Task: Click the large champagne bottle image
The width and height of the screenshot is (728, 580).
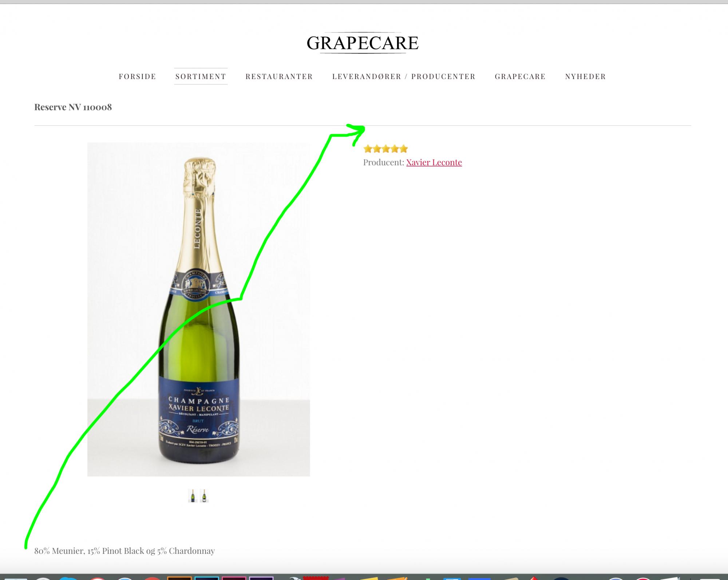Action: [198, 309]
